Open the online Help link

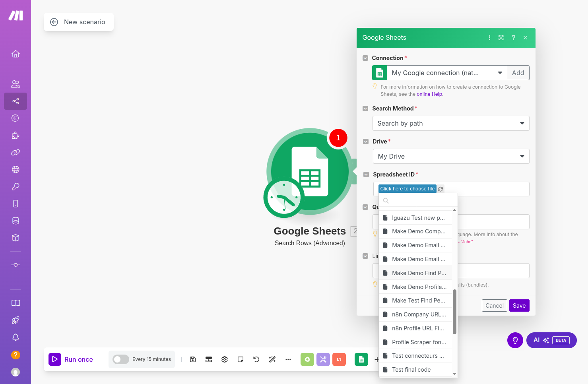click(429, 94)
